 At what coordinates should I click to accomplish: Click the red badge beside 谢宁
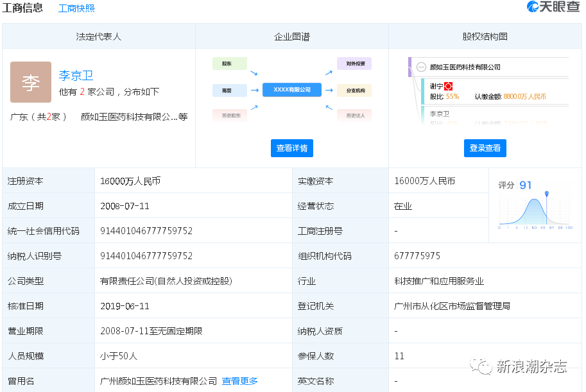449,86
